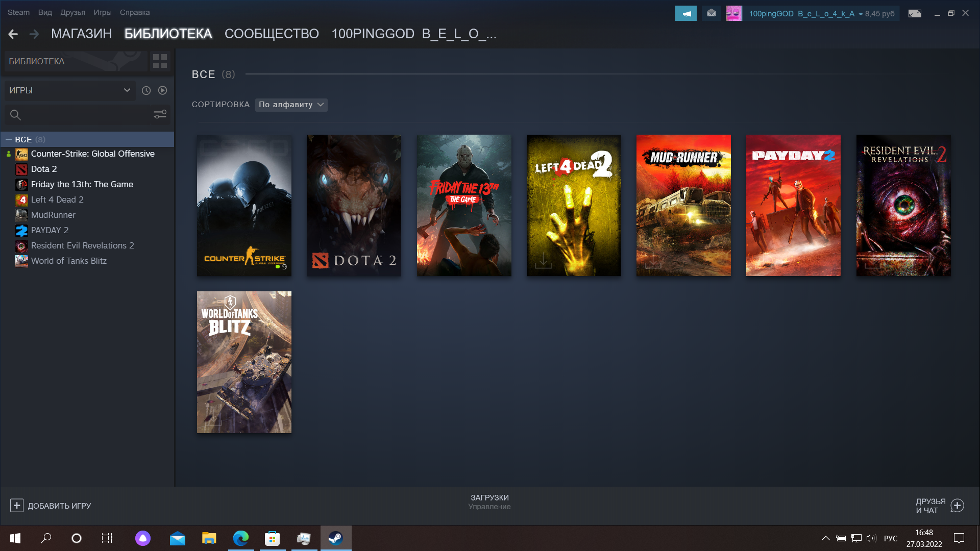Click the plus icon beside ДОБАВИТЬ ИГРУ

16,506
